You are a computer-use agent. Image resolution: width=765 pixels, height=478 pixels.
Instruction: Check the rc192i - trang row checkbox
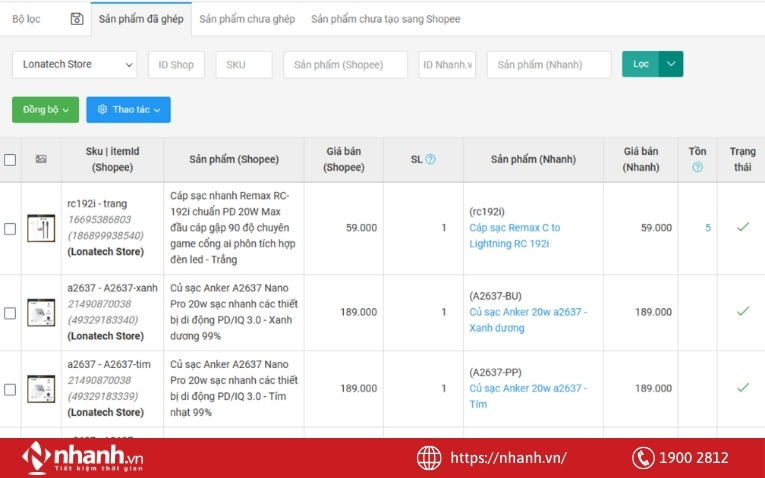point(10,229)
